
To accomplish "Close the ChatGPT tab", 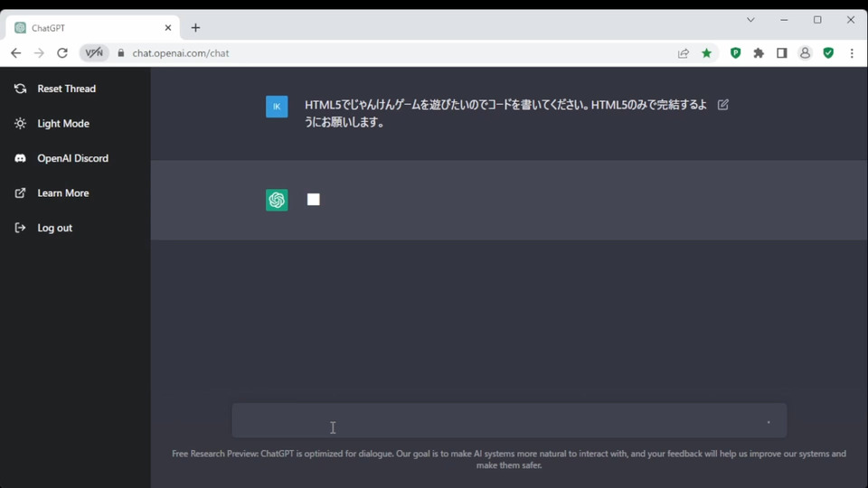I will [x=168, y=28].
